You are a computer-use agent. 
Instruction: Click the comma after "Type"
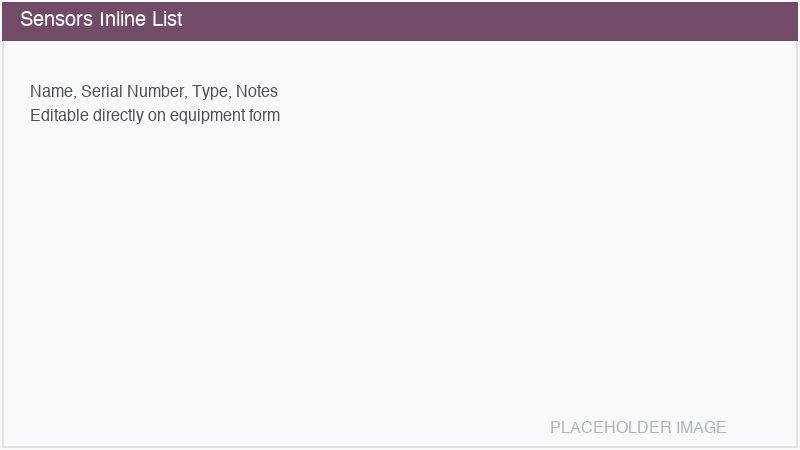click(231, 96)
